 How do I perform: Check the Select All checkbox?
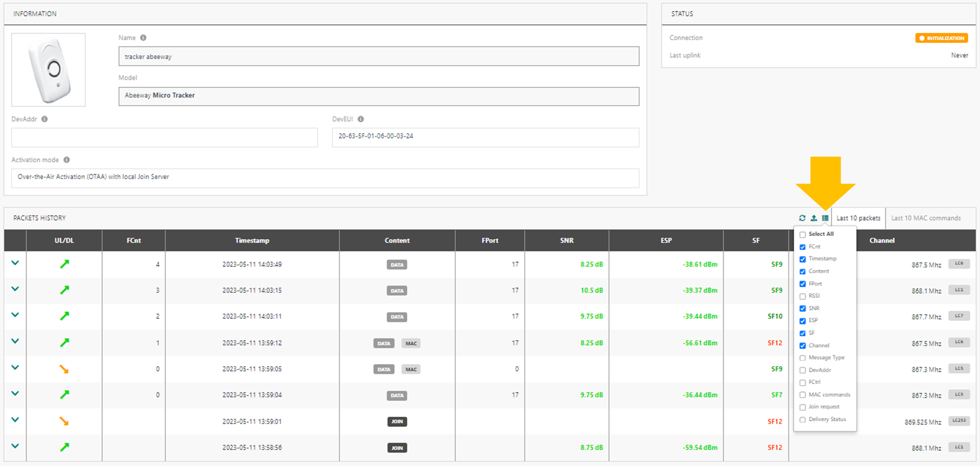click(803, 234)
